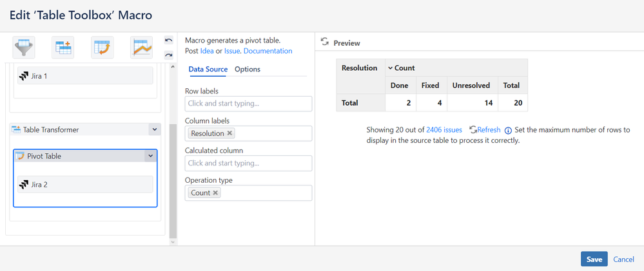
Task: Collapse the Count column header chevron
Action: (x=390, y=68)
